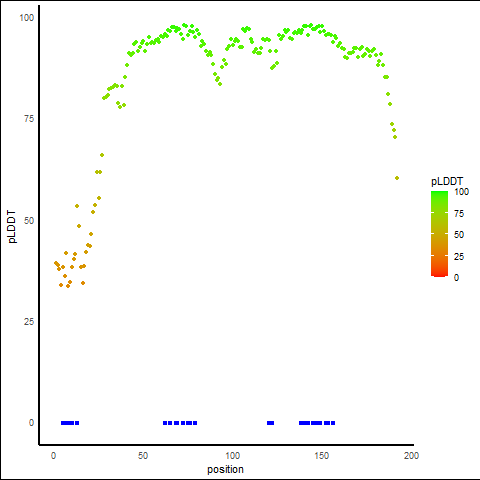This screenshot has width=480, height=480.
Task: Click the x-axis tick label 200
Action: [x=411, y=456]
